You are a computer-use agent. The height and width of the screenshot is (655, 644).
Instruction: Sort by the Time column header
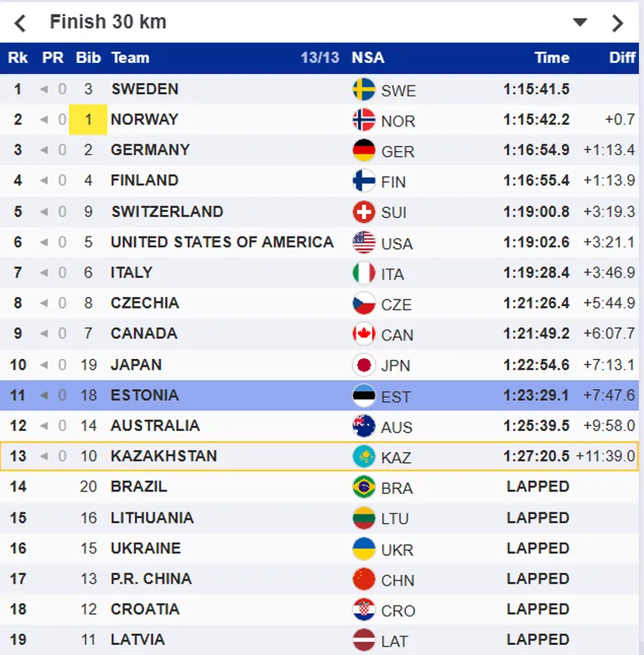pyautogui.click(x=552, y=58)
